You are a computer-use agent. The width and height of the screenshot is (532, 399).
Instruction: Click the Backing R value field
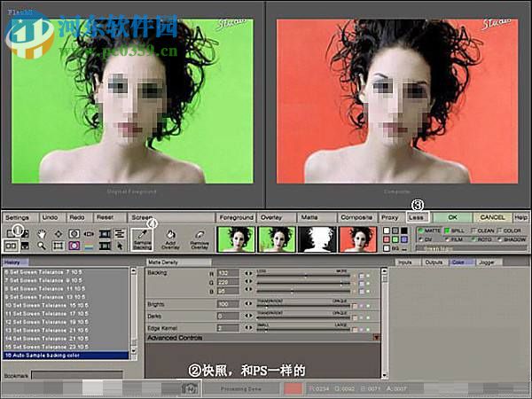tap(228, 273)
